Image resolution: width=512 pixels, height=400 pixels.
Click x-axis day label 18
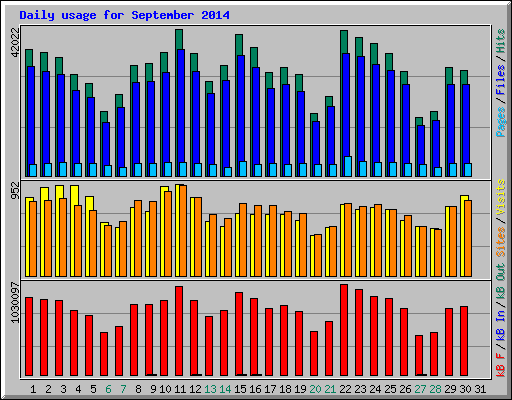click(285, 389)
